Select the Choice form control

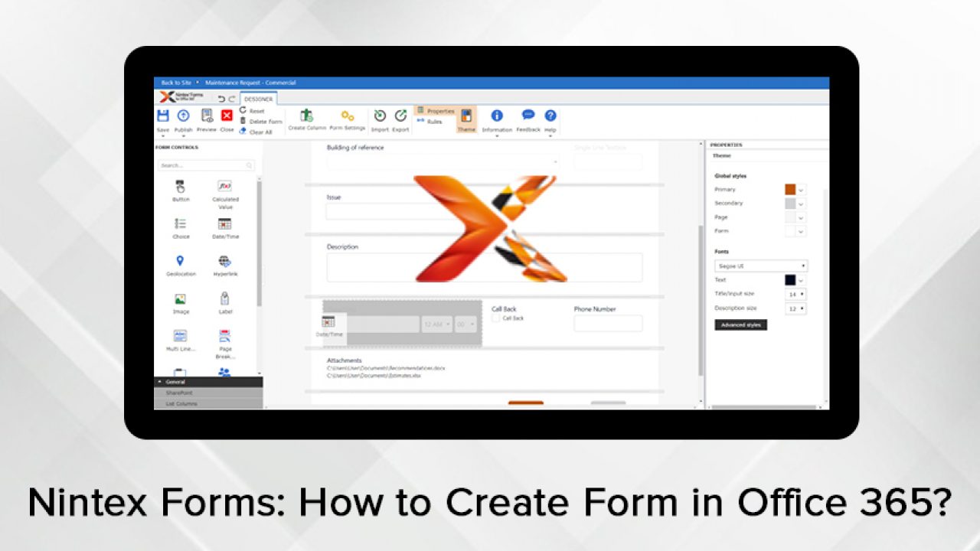click(x=181, y=228)
